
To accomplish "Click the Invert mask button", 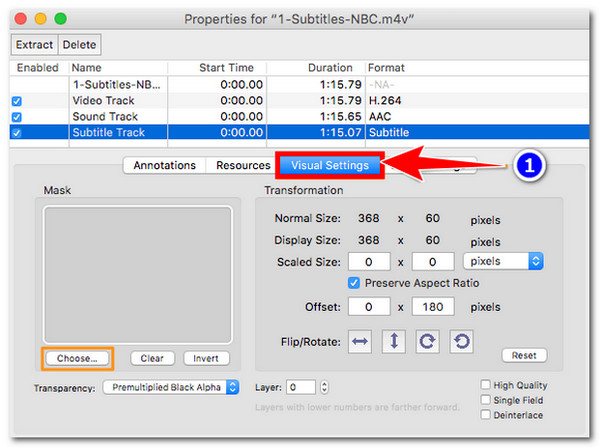I will point(206,358).
